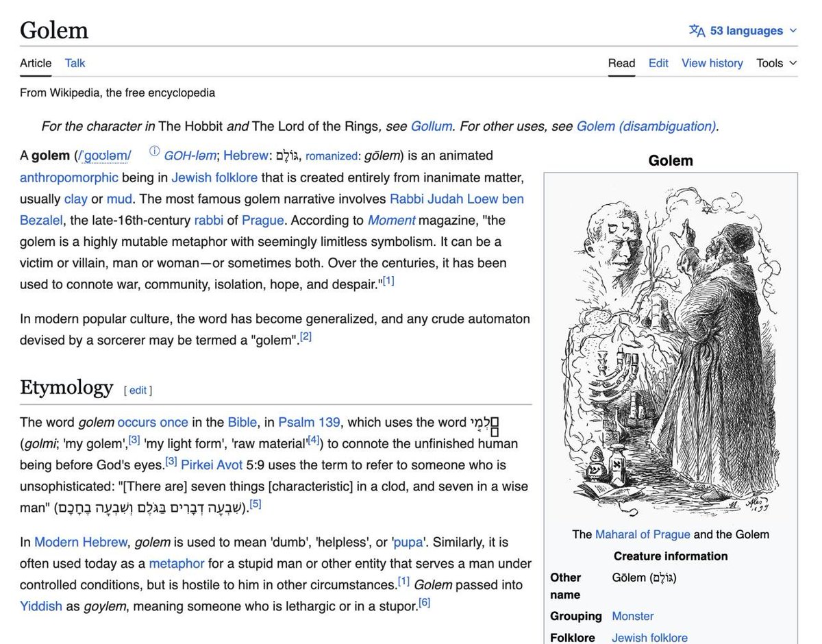
Task: Open the Psalm 139 link
Action: click(x=309, y=422)
